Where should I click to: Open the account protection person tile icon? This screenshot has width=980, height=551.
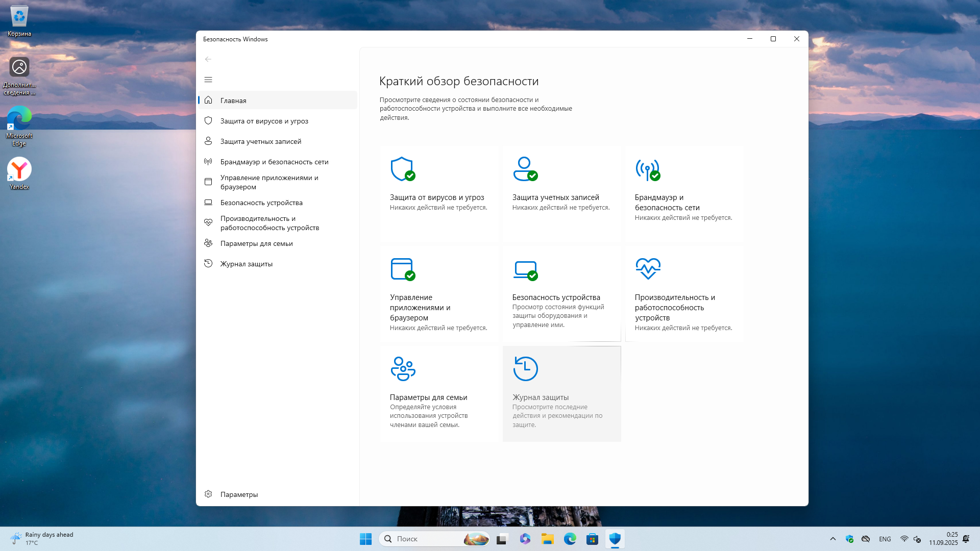(525, 169)
